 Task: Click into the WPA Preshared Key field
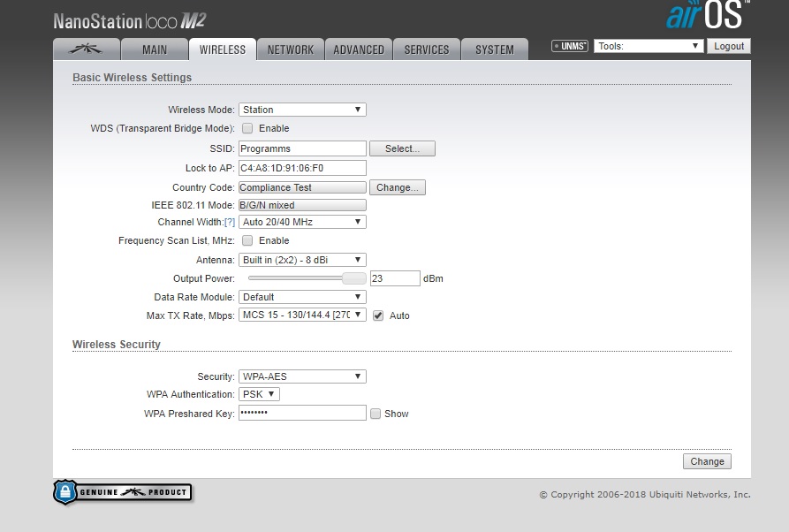coord(302,413)
